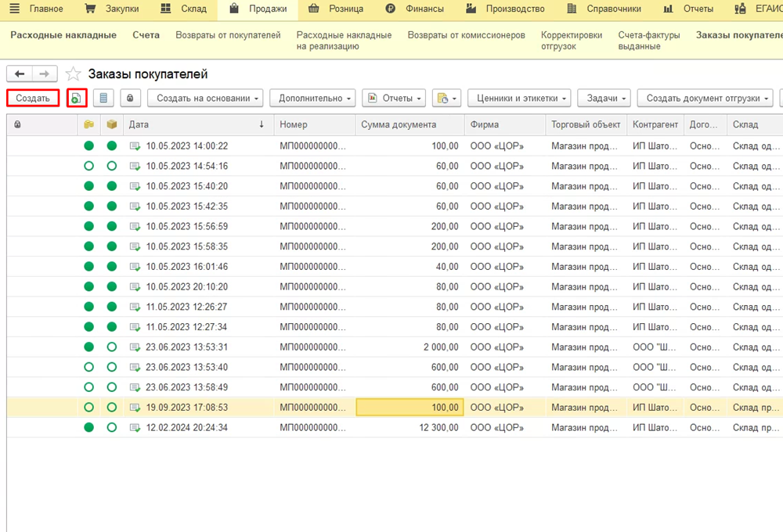Open the hamburger main menu icon
This screenshot has height=532, width=783.
[14, 9]
